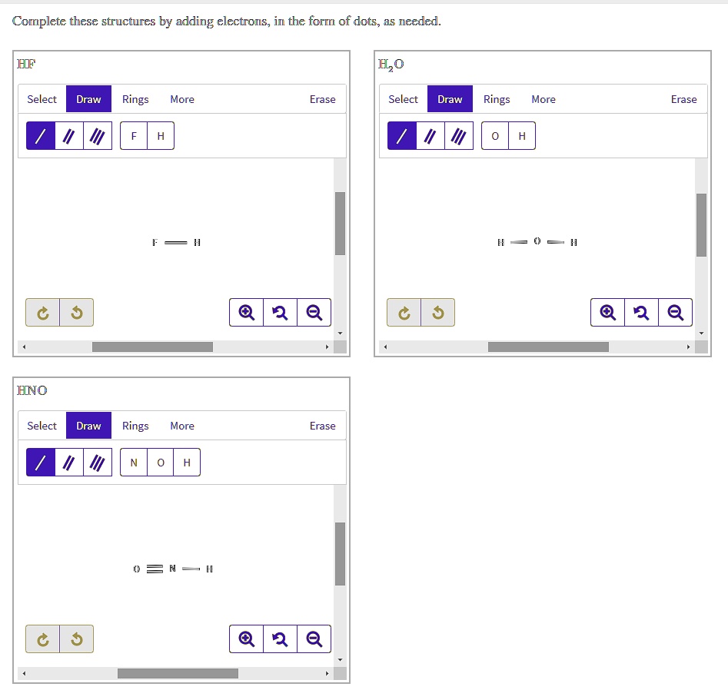The height and width of the screenshot is (700, 728).
Task: Click the left circular-arrow button in the H2O editor
Action: tap(404, 313)
